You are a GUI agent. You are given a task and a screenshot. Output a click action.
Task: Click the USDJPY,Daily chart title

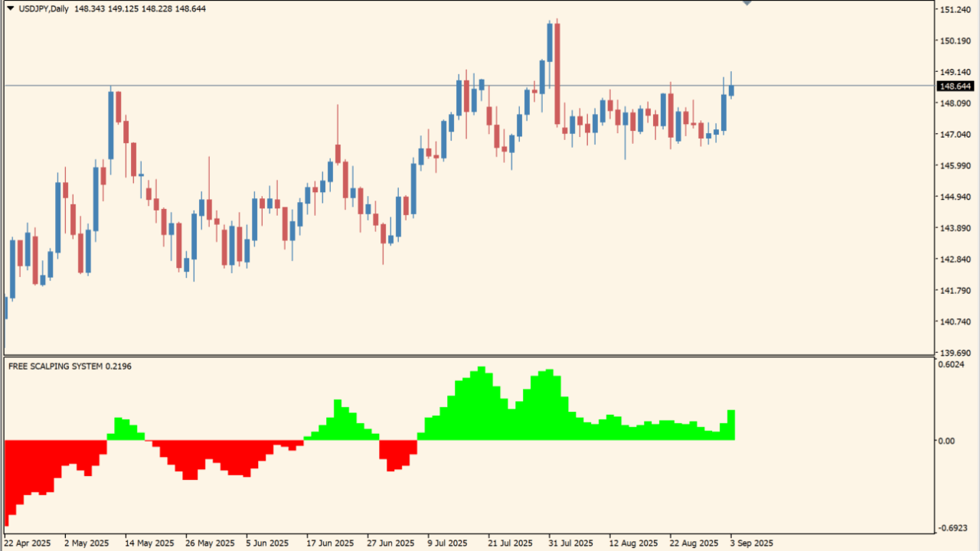point(44,8)
